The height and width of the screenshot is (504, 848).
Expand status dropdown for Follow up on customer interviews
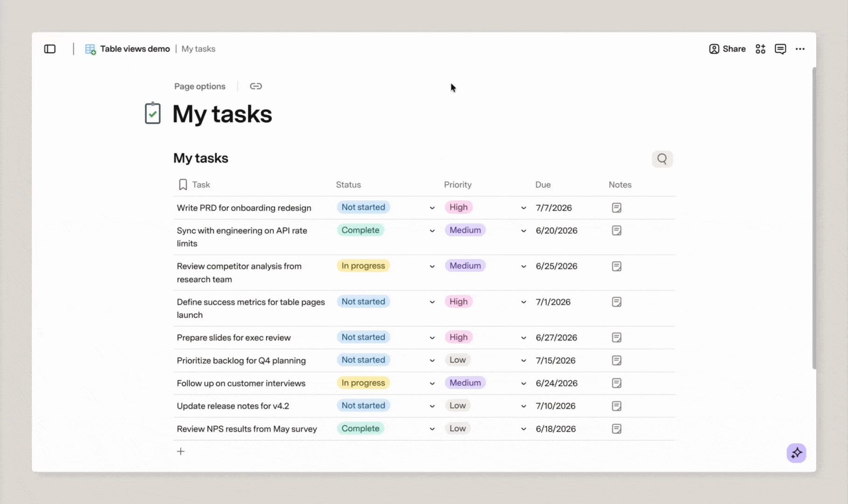[432, 384]
